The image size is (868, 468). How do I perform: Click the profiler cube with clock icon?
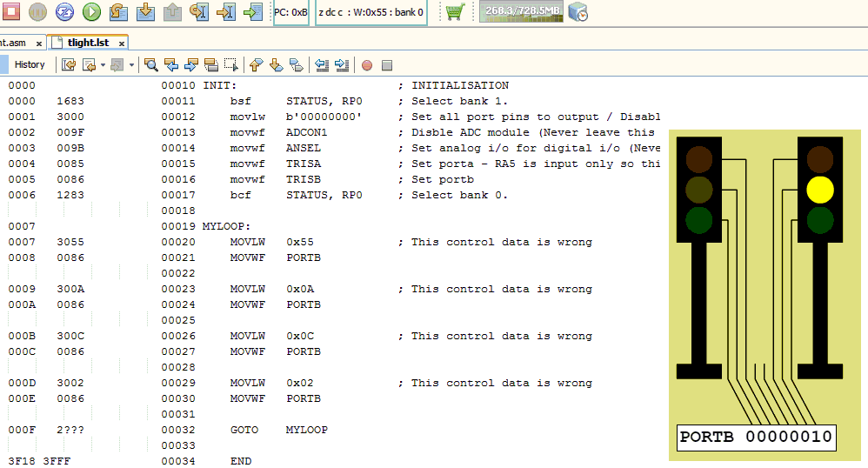click(x=578, y=12)
